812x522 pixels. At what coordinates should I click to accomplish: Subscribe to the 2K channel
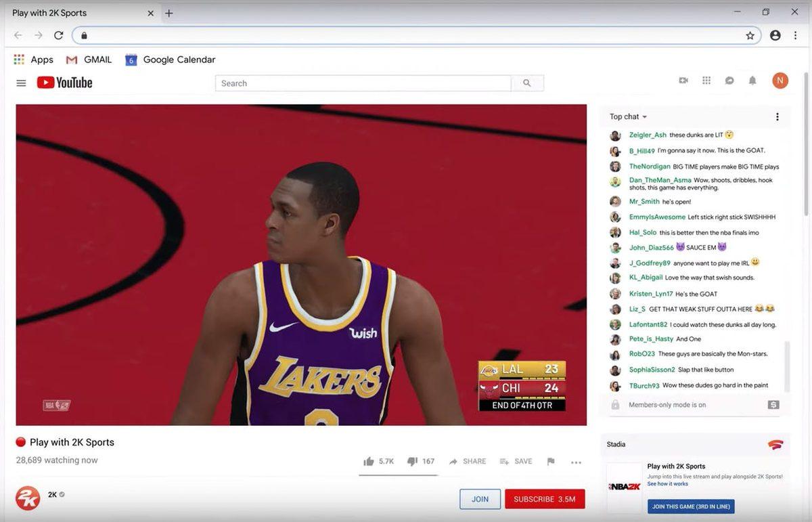coord(544,498)
